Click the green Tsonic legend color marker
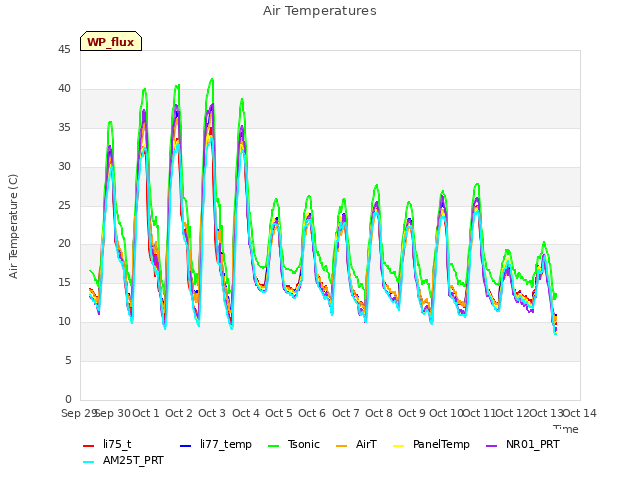This screenshot has width=640, height=480. tap(274, 446)
